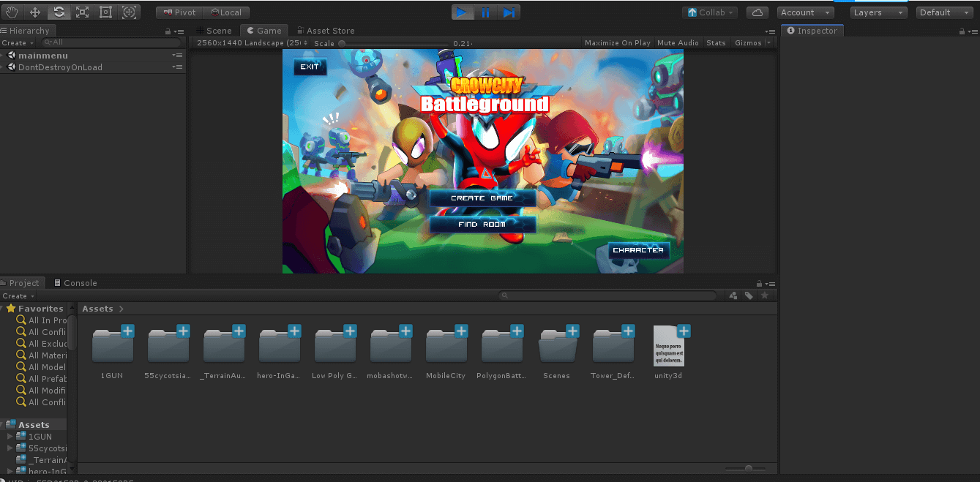The image size is (980, 482).
Task: Open the mainmenu scene options menu
Action: pyautogui.click(x=177, y=56)
